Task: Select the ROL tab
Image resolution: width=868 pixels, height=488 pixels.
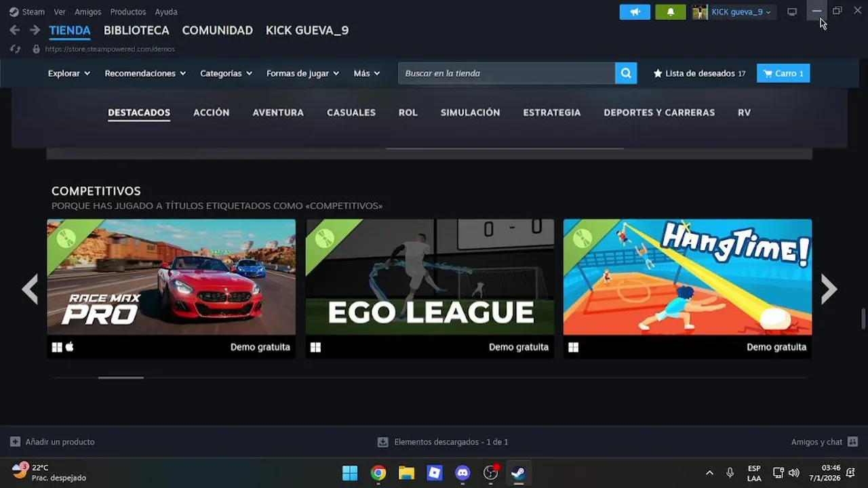Action: click(x=408, y=113)
